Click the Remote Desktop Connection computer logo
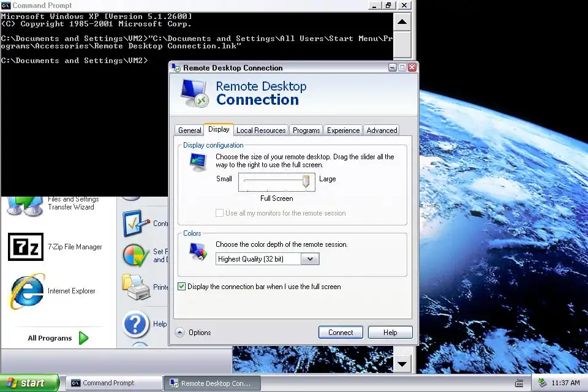588x392 pixels. coord(194,93)
